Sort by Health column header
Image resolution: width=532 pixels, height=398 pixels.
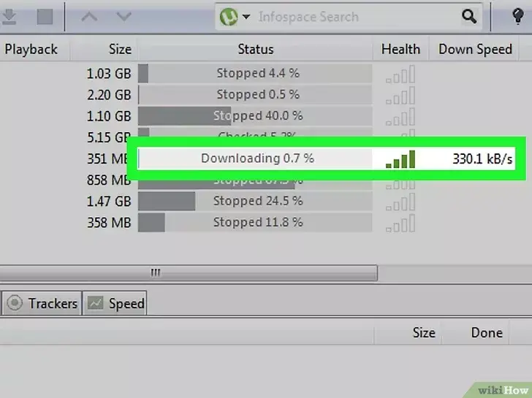(x=400, y=50)
